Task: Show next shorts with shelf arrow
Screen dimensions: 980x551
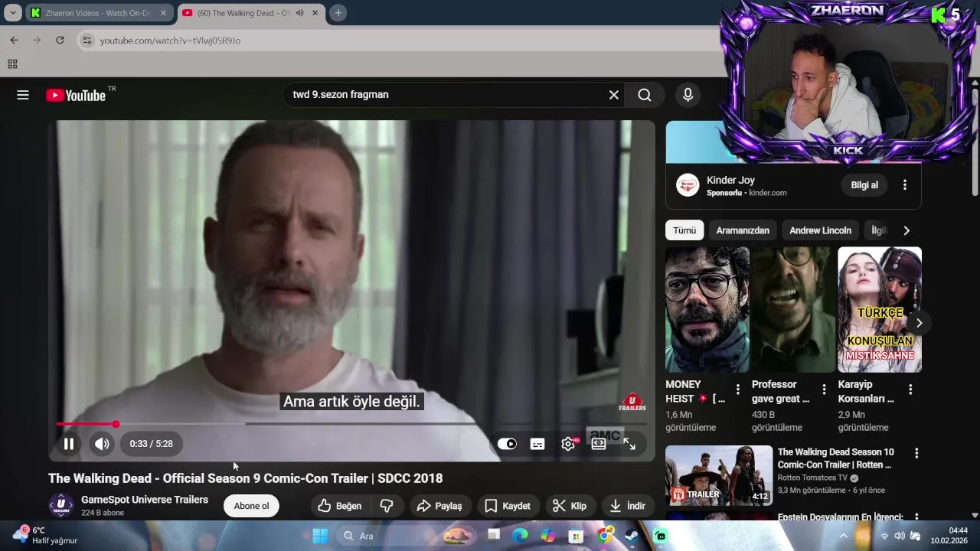Action: [919, 323]
